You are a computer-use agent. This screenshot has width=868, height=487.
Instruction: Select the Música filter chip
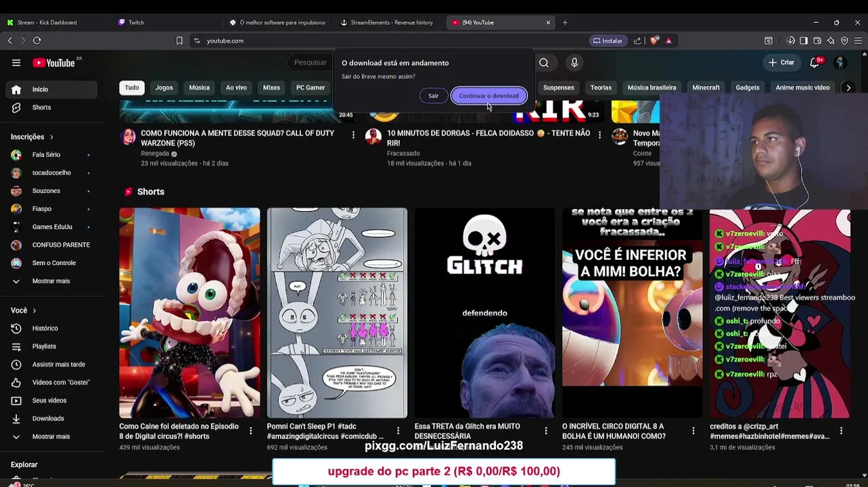click(x=200, y=87)
